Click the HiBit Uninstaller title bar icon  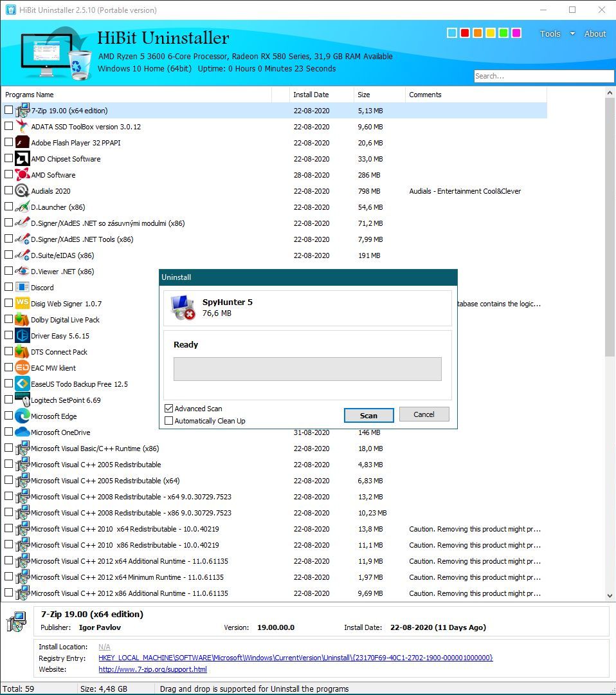click(11, 10)
